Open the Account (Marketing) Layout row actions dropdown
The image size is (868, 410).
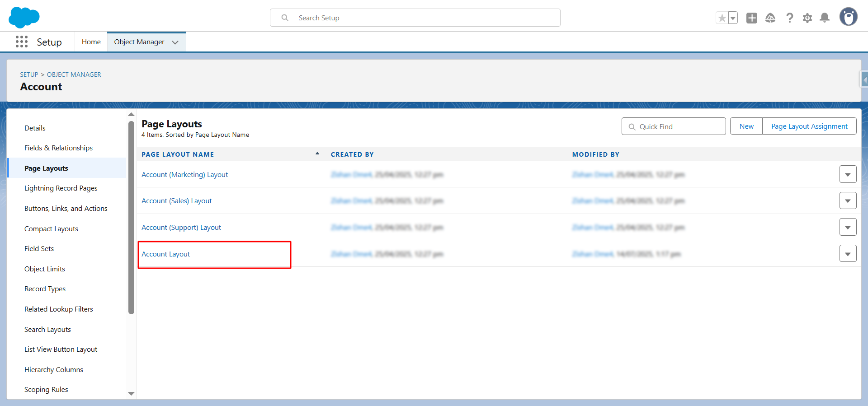[x=848, y=174]
